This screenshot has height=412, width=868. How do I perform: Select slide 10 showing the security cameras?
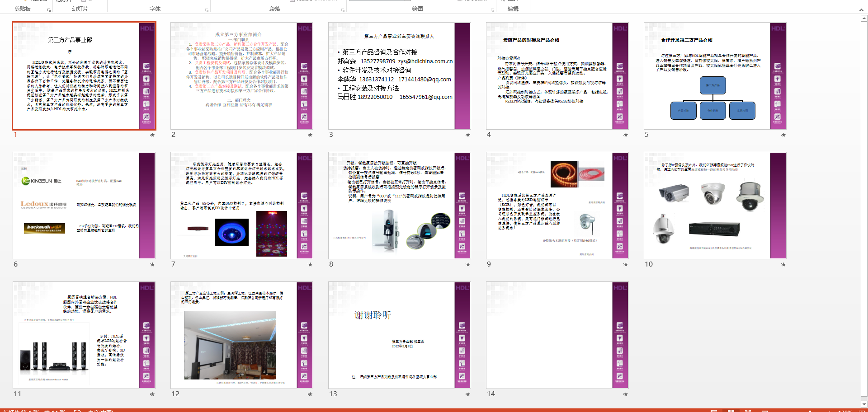(715, 206)
